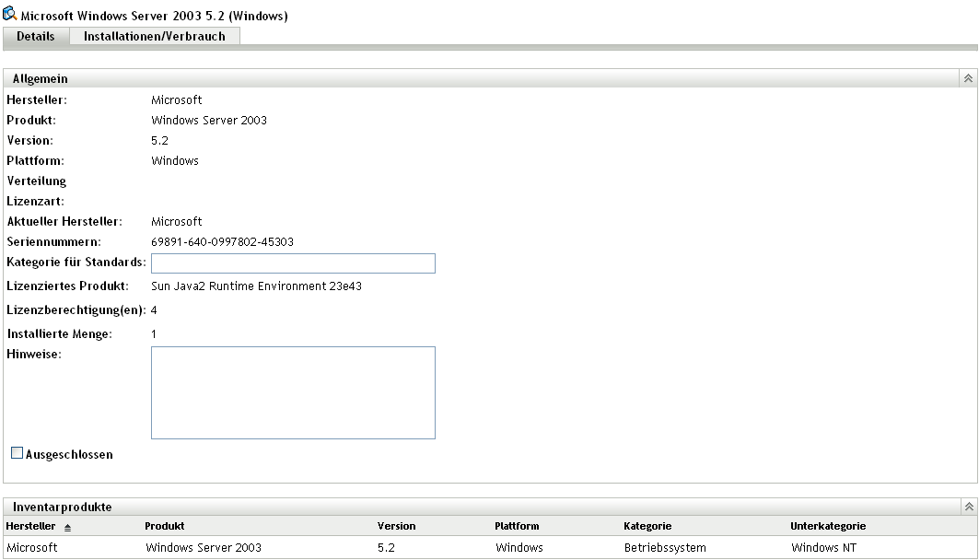979x560 pixels.
Task: Select the Sun Java2 Runtime Environment 23e43 value
Action: coord(257,286)
